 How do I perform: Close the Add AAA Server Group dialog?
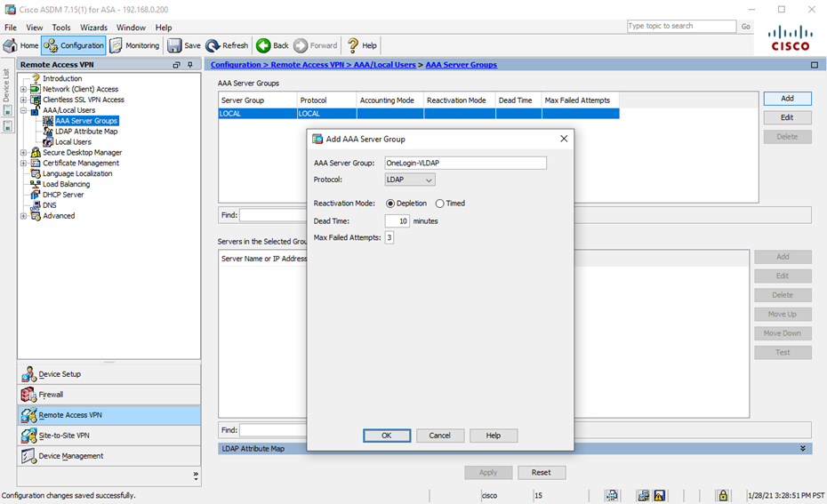tap(564, 139)
